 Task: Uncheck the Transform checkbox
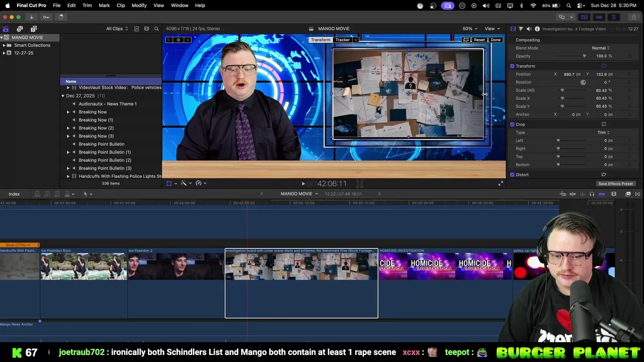[x=512, y=66]
